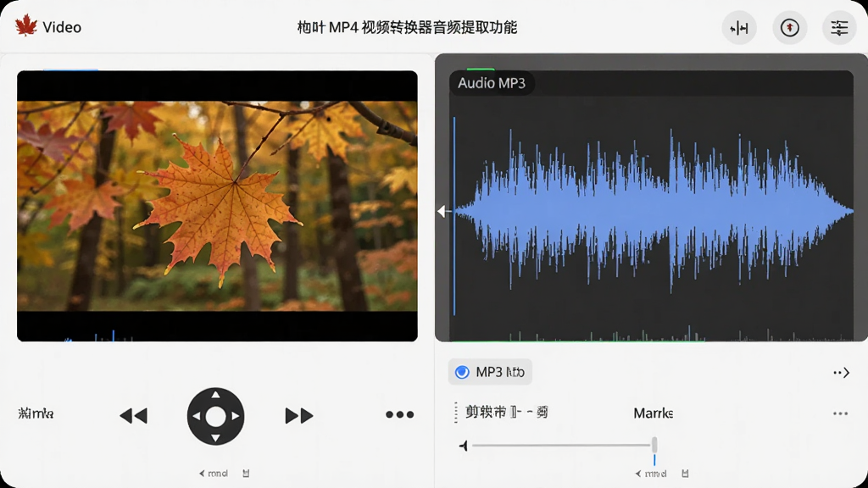Click the Audio MP3 tab label
This screenshot has height=488, width=868.
point(492,83)
